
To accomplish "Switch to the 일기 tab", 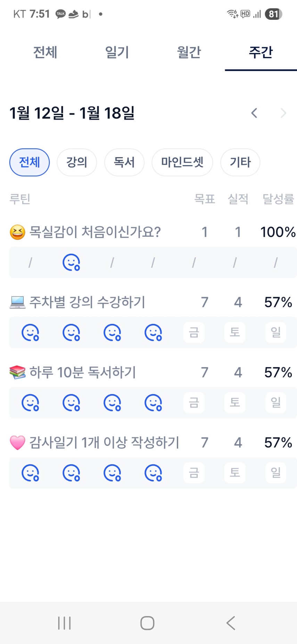I will coord(117,52).
